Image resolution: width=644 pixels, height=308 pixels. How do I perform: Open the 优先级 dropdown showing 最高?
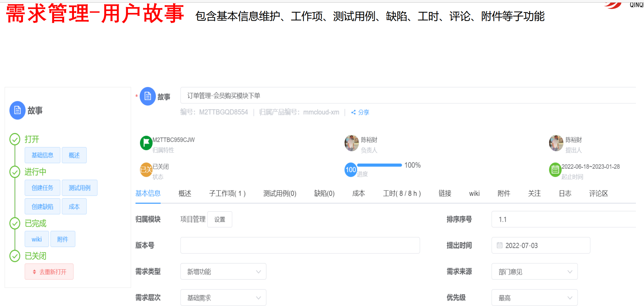click(534, 298)
